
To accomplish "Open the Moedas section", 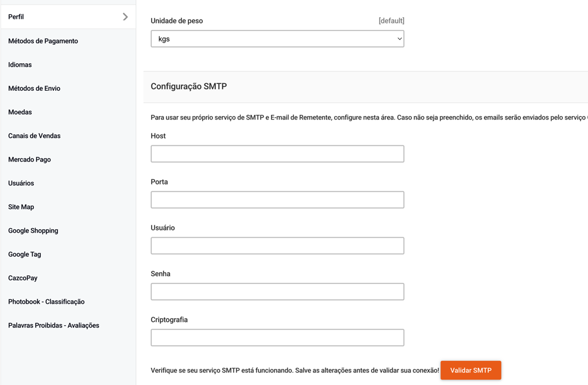I will coord(20,112).
